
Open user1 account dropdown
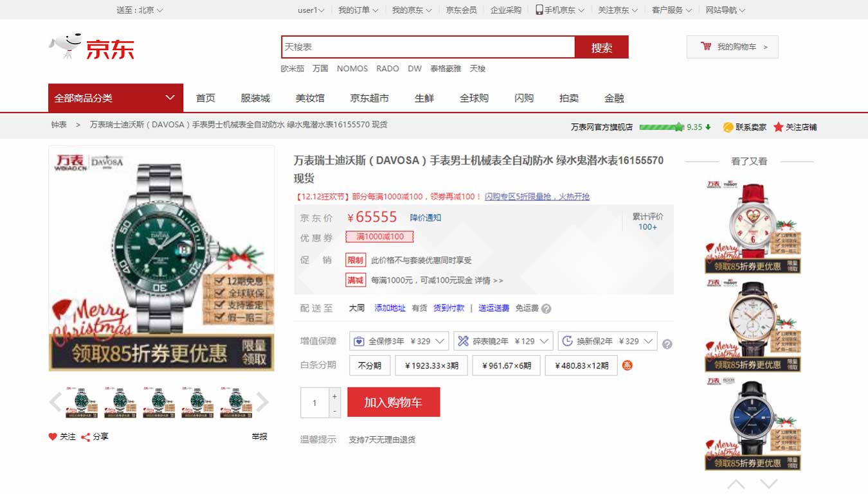click(311, 10)
